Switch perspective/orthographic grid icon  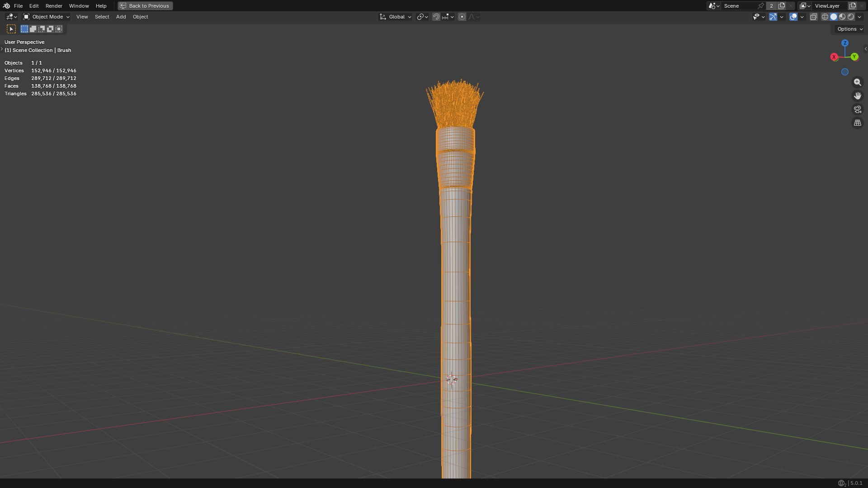tap(858, 123)
